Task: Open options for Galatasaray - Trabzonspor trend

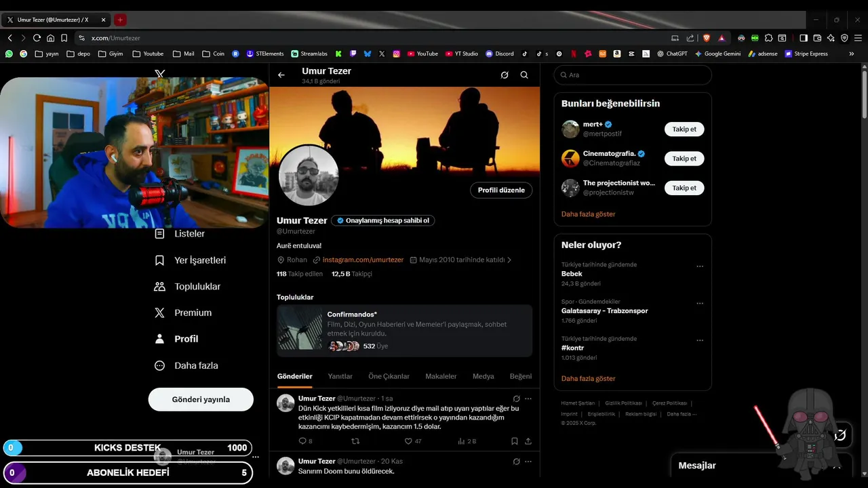Action: click(x=700, y=303)
